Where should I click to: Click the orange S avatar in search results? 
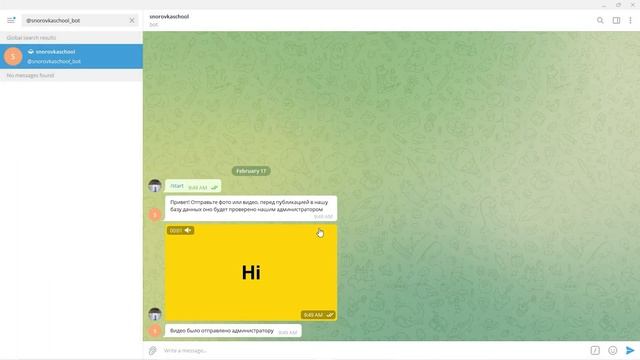pyautogui.click(x=13, y=56)
